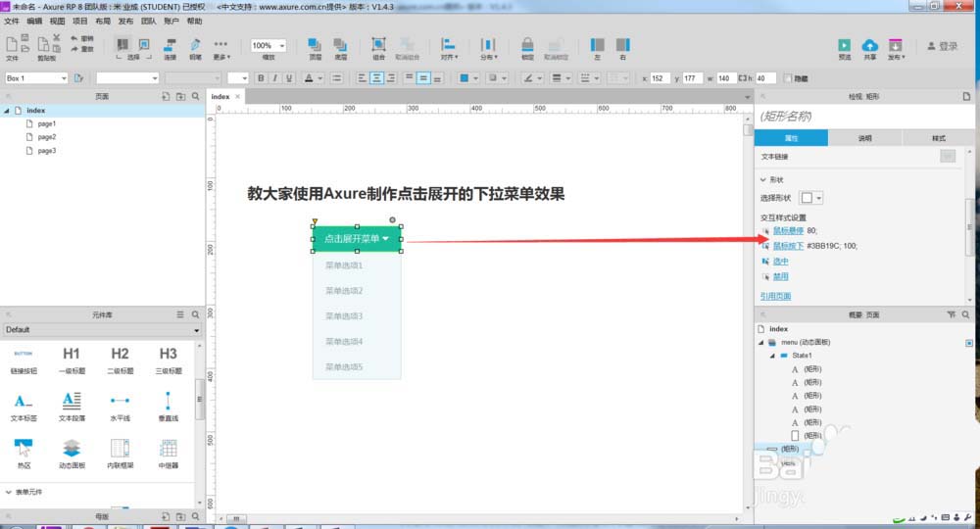
Task: Search the widget library (元件库)
Action: tap(196, 314)
